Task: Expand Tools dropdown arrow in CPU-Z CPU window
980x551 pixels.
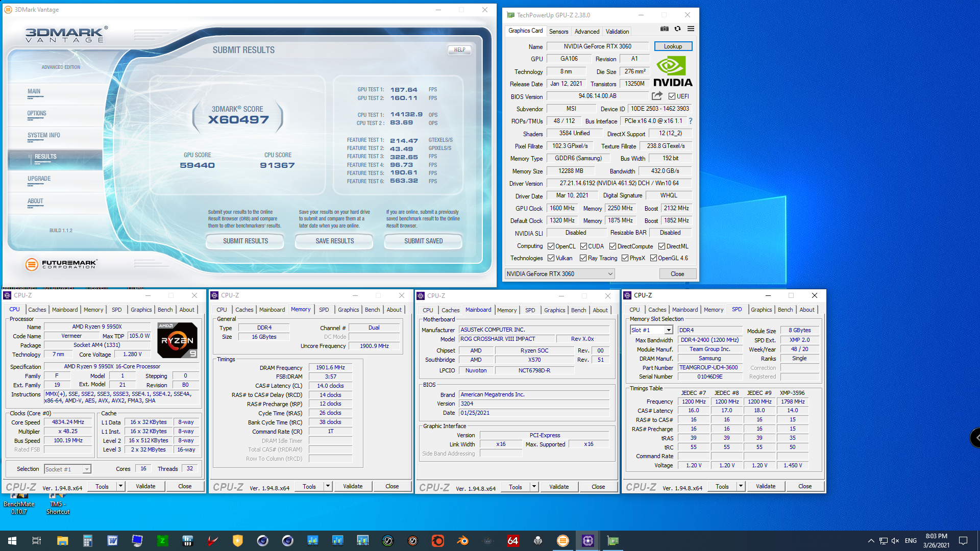Action: tap(121, 486)
